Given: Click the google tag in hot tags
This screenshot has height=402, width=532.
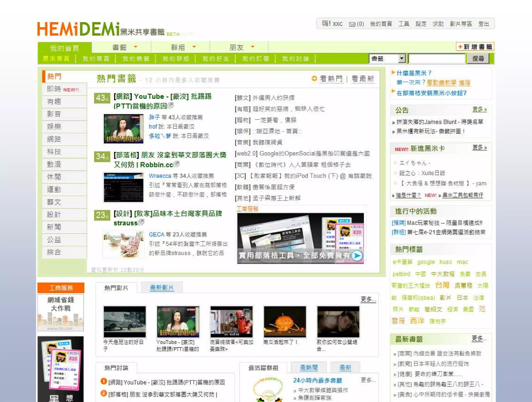Looking at the screenshot, I should point(426,262).
